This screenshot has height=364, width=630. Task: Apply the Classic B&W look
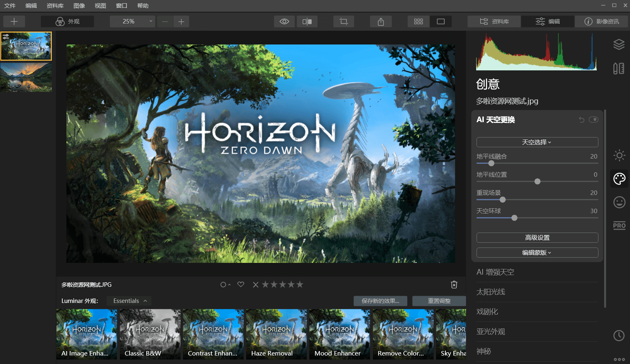coord(150,334)
